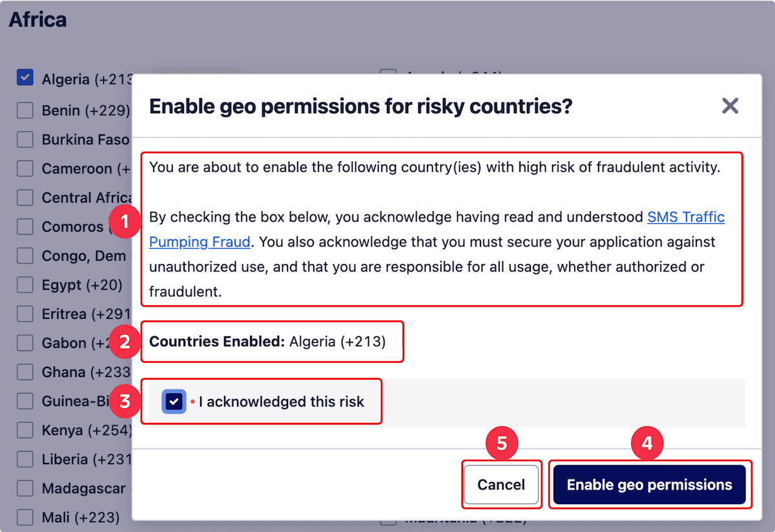The width and height of the screenshot is (775, 532).
Task: Check the Benin (+229) checkbox
Action: (24, 110)
